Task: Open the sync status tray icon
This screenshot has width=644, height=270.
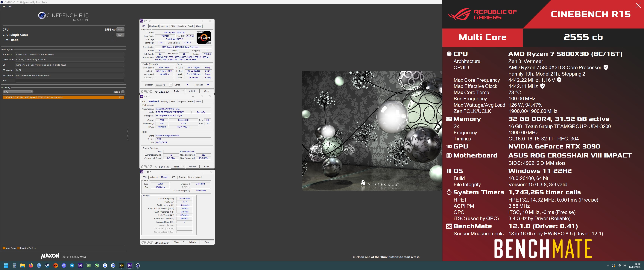Action: 613,265
